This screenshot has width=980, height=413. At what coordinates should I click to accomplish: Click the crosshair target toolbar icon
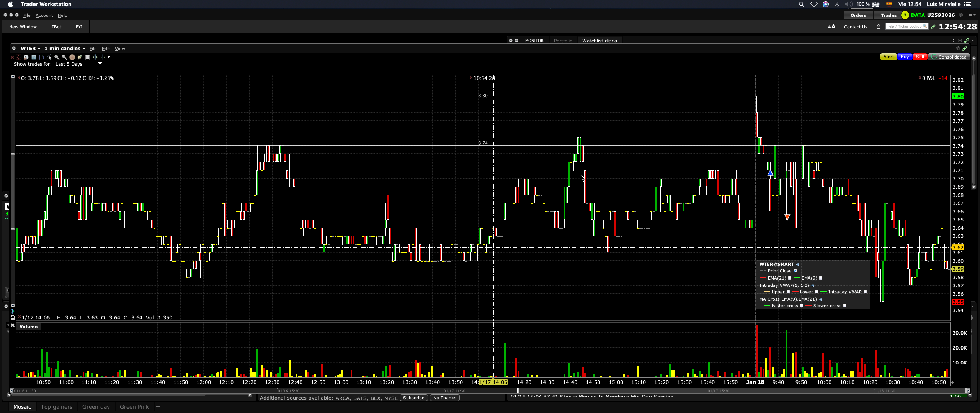point(72,57)
